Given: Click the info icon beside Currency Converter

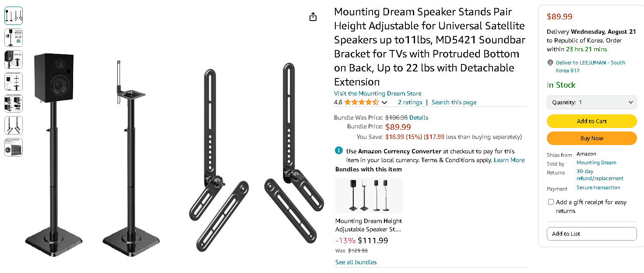Looking at the screenshot, I should click(x=339, y=151).
